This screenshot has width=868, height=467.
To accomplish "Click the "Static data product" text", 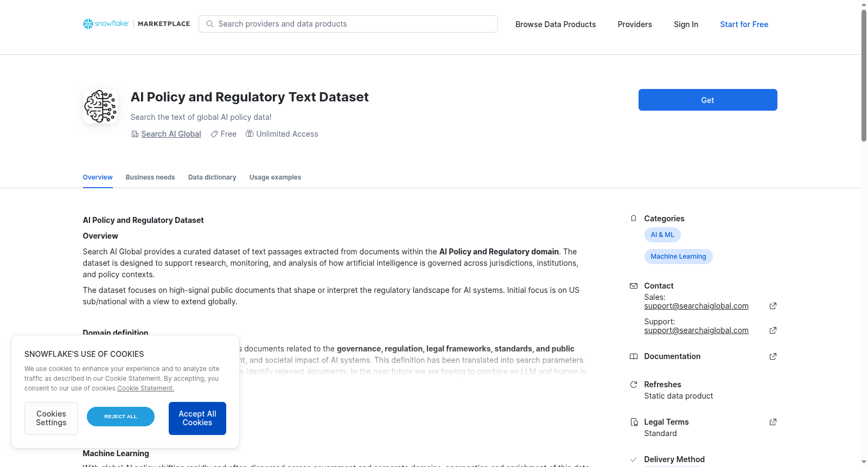I will tap(679, 396).
